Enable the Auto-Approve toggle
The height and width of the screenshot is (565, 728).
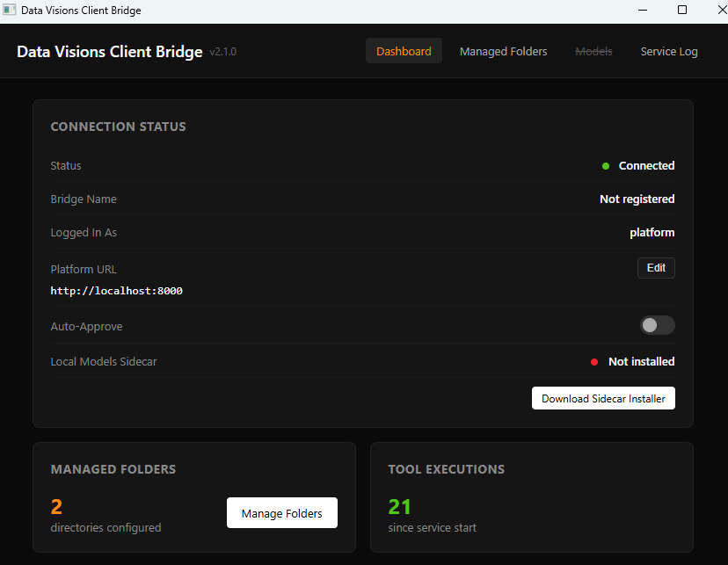[657, 325]
